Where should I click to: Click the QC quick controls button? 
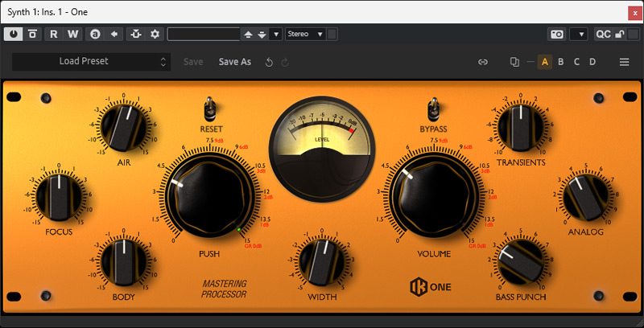tap(603, 34)
